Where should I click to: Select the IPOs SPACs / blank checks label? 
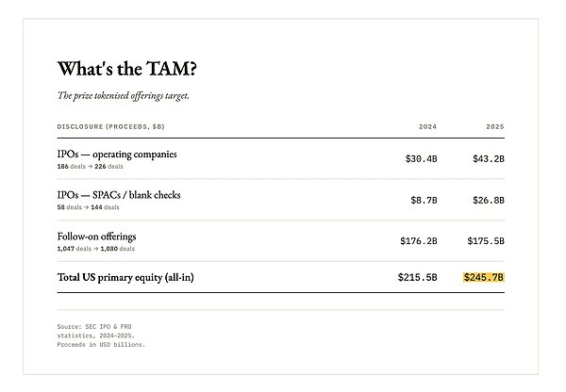[x=119, y=195]
